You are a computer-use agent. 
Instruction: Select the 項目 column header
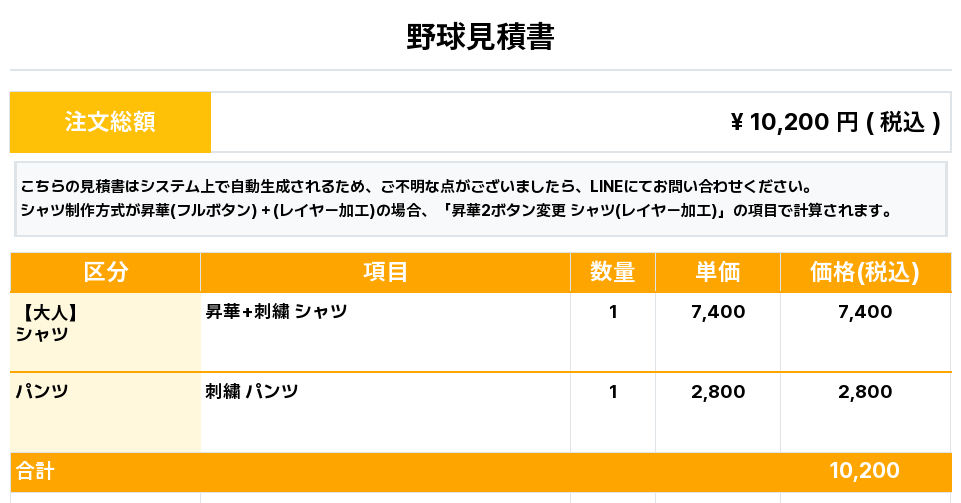385,272
